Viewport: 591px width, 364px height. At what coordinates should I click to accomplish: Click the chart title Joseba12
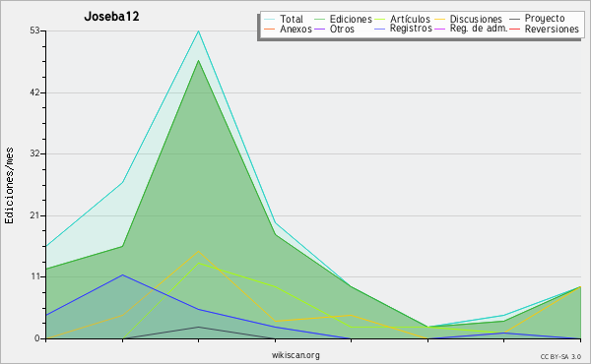[111, 16]
